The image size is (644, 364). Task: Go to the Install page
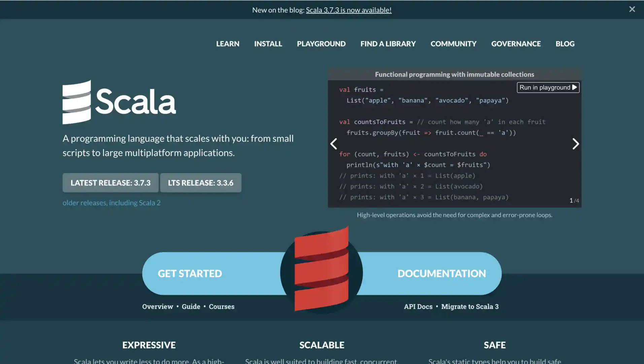268,44
